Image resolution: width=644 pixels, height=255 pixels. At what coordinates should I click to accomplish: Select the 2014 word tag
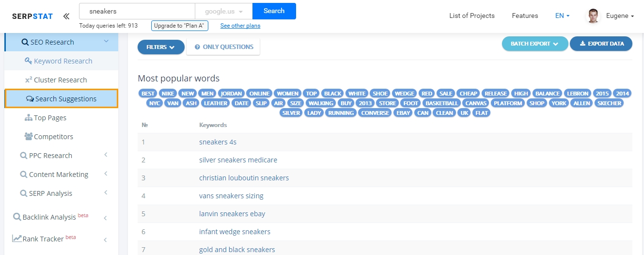(623, 94)
